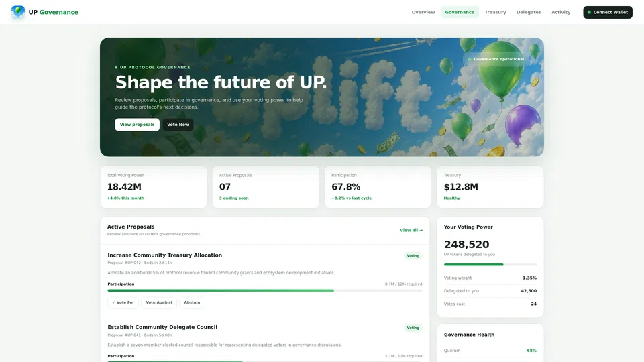
Task: Click the Connect Wallet button
Action: pos(608,12)
